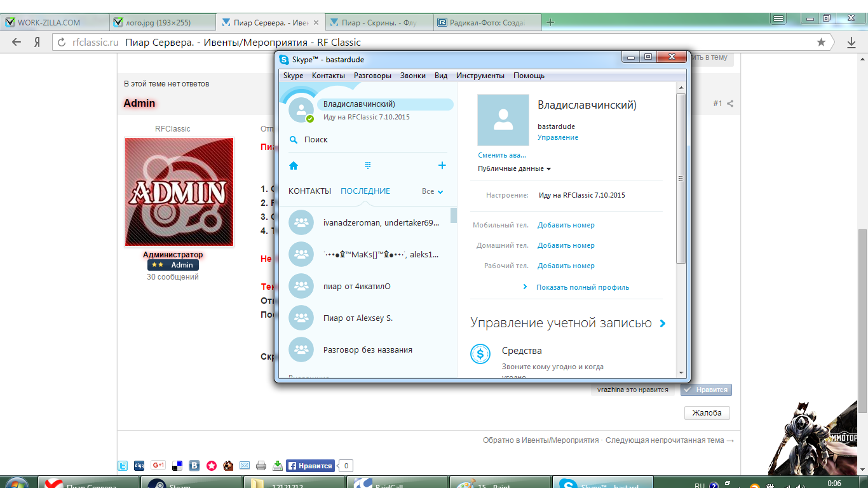868x488 pixels.
Task: Open the Skype menu in menu bar
Action: click(293, 76)
